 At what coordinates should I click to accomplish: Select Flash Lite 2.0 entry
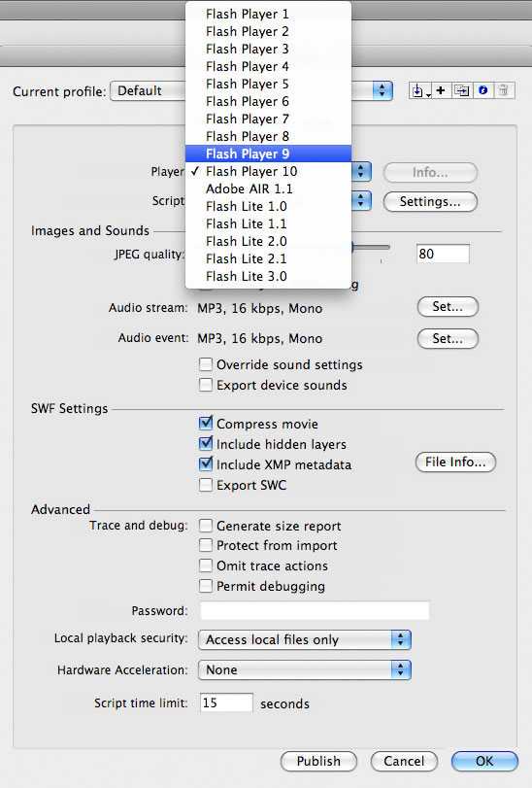(x=268, y=241)
